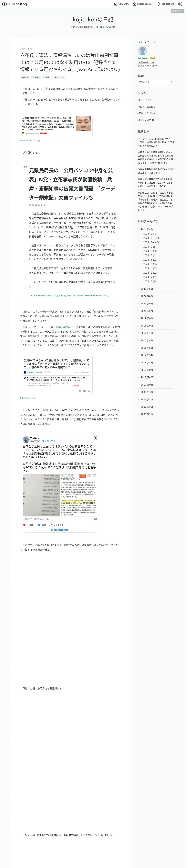Image resolution: width=186 pixels, height=868 pixels.
Task: Open the user account avatar menu
Action: pos(180,4)
